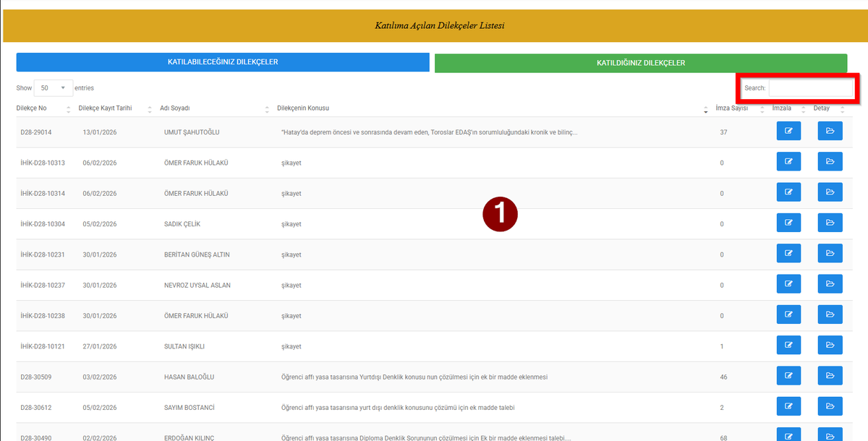Click İmzala icon in SULTAN IŞIKLI row
The image size is (868, 441).
pyautogui.click(x=788, y=346)
